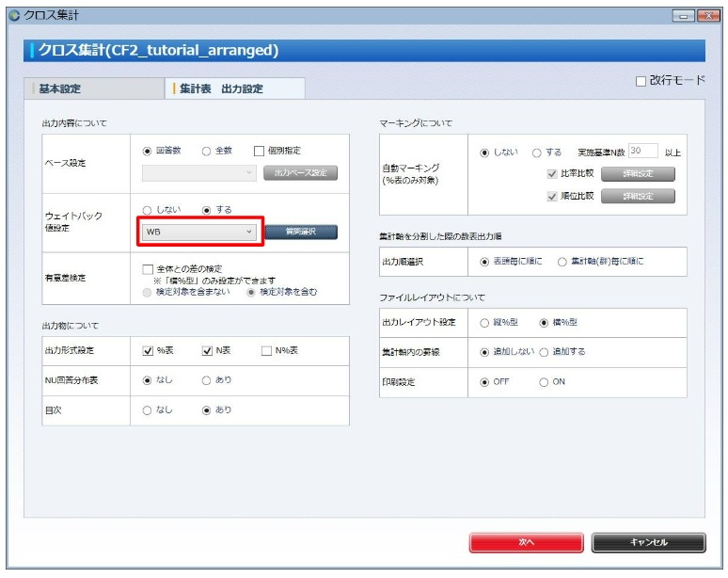The width and height of the screenshot is (728, 578).
Task: Set weightback to しない
Action: 147,210
